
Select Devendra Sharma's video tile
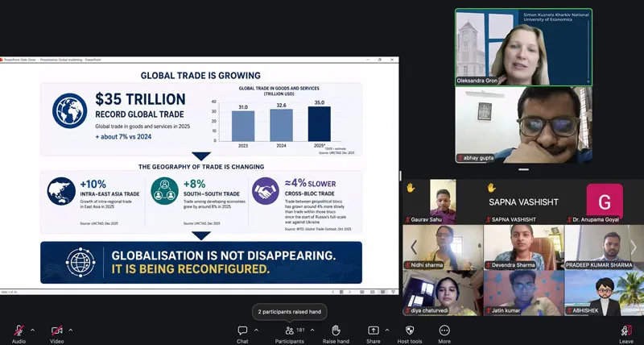coord(524,247)
